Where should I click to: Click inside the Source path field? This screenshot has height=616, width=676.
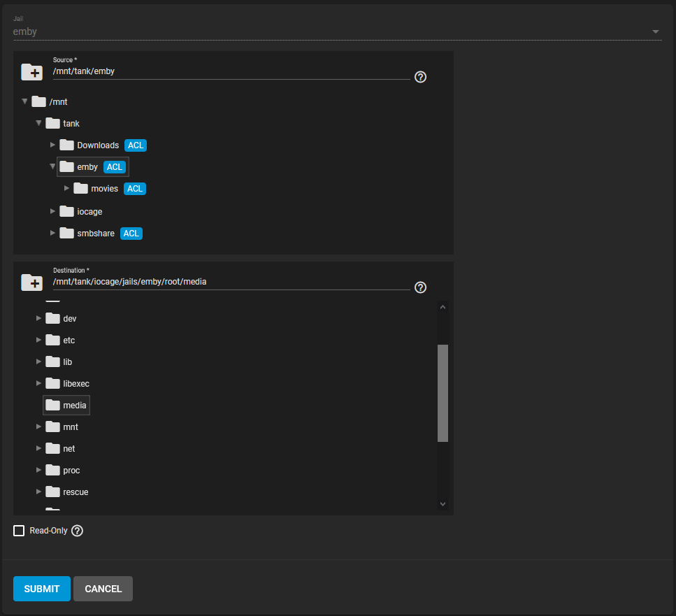pyautogui.click(x=231, y=71)
